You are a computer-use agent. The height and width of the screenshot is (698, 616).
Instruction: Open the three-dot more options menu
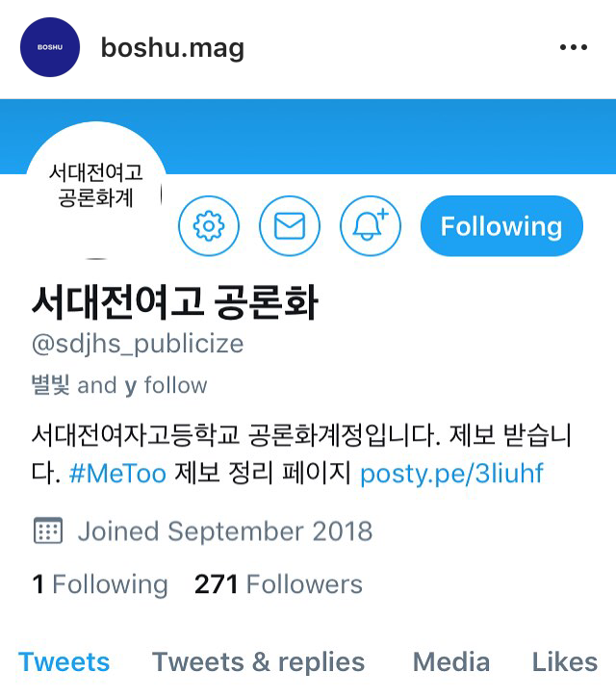[574, 47]
